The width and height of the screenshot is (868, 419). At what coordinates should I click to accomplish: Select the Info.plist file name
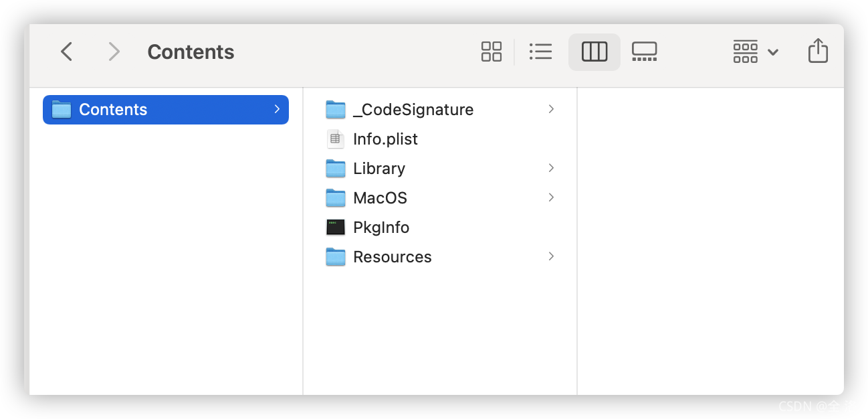pyautogui.click(x=385, y=139)
